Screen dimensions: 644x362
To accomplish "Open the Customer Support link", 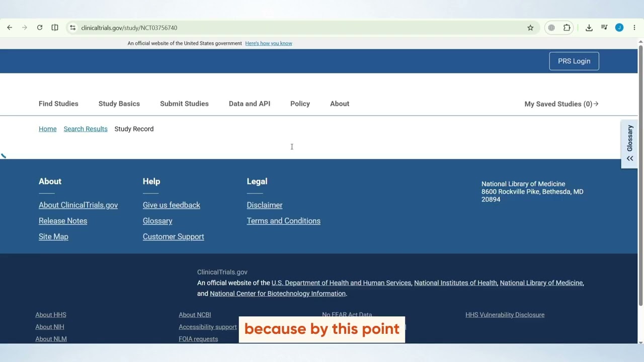I will pos(174,236).
